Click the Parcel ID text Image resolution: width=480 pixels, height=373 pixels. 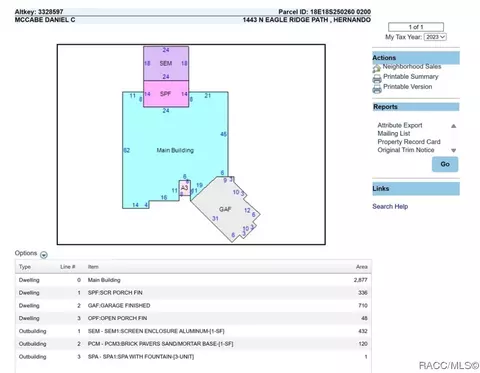click(324, 12)
